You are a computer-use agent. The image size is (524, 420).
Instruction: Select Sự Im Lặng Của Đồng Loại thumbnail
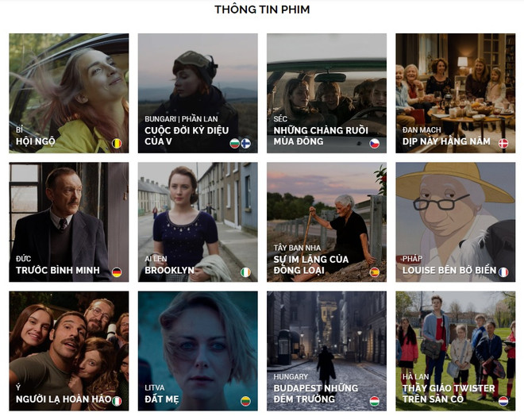click(326, 222)
